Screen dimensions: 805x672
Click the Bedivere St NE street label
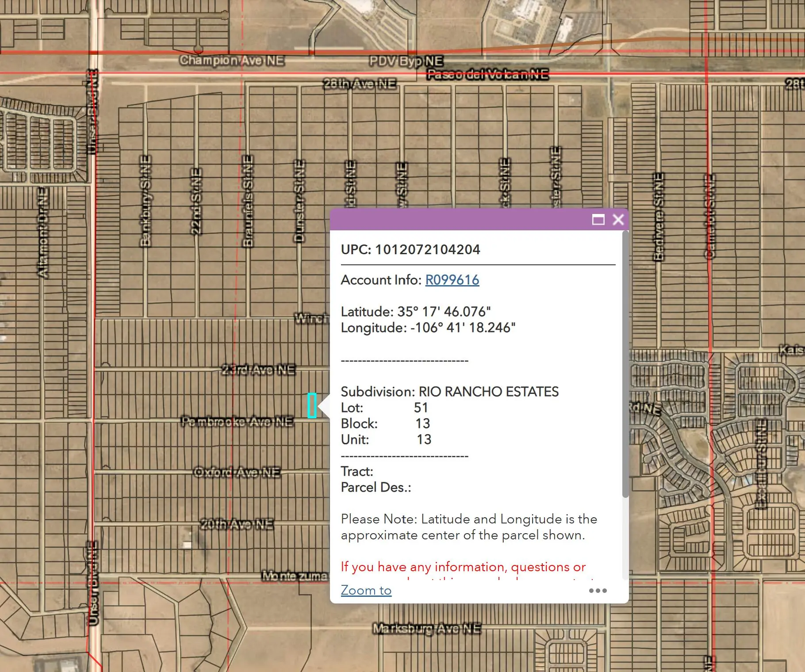pyautogui.click(x=659, y=217)
